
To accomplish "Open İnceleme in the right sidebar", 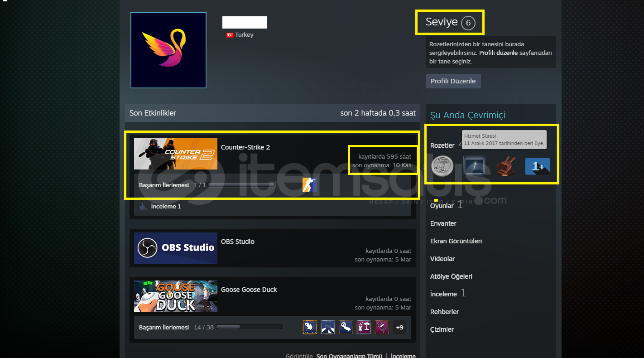I will [x=443, y=294].
